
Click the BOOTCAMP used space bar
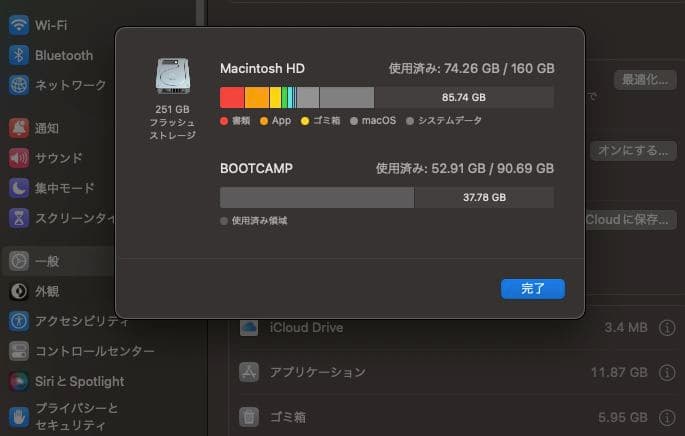tap(317, 197)
